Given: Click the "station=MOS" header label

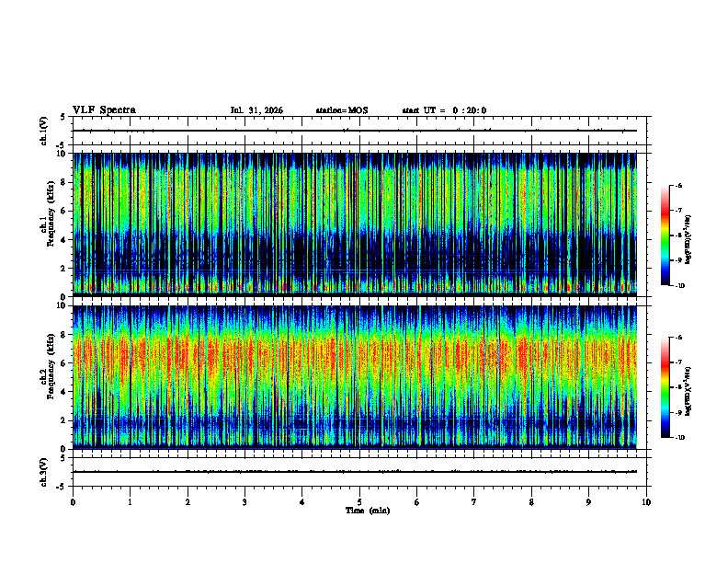Looking at the screenshot, I should (342, 110).
